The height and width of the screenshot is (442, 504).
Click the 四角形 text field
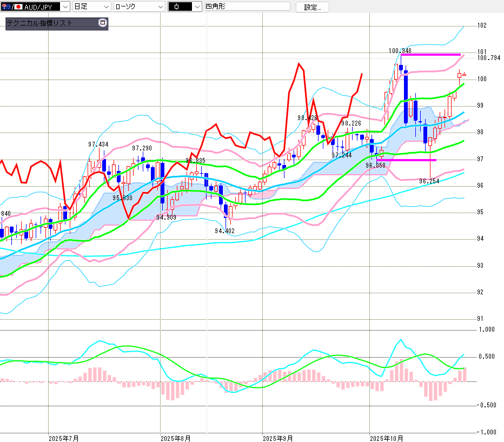[247, 6]
